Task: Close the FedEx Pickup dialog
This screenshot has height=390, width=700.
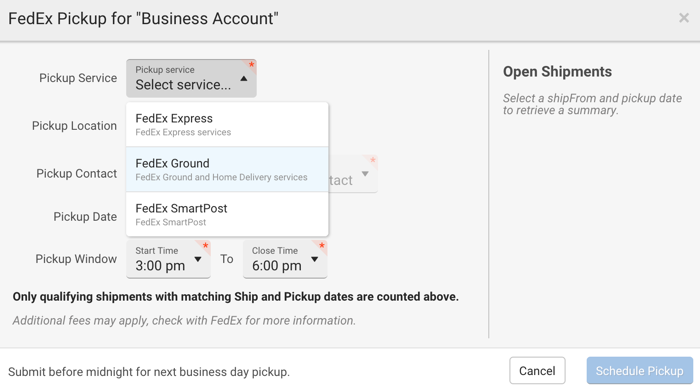Action: tap(683, 18)
